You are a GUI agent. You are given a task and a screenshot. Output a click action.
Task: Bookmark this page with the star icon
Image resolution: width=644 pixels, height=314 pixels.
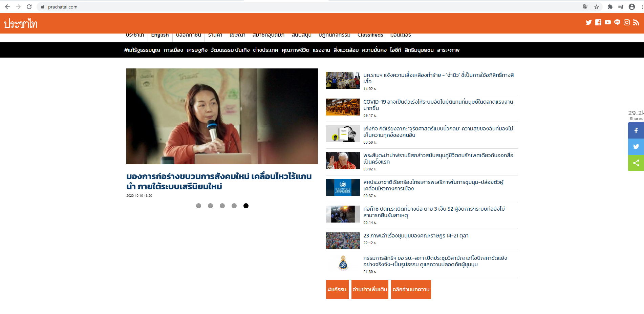click(597, 7)
